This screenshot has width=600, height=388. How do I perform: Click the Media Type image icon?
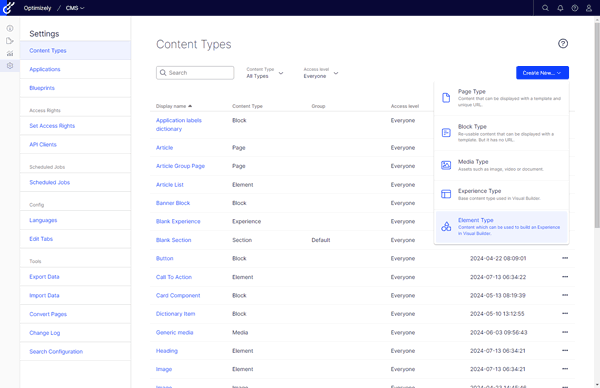point(446,165)
